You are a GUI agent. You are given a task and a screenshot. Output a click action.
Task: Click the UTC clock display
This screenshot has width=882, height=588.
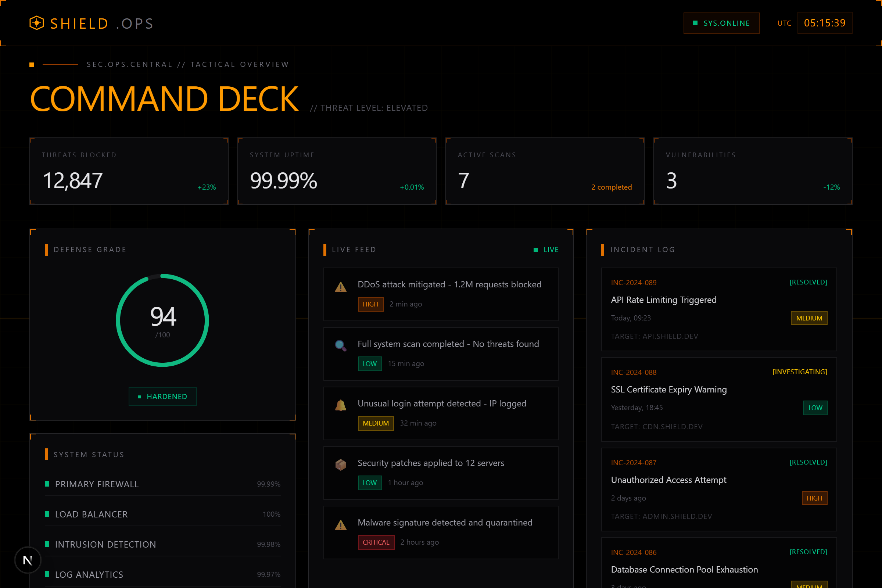(x=824, y=23)
